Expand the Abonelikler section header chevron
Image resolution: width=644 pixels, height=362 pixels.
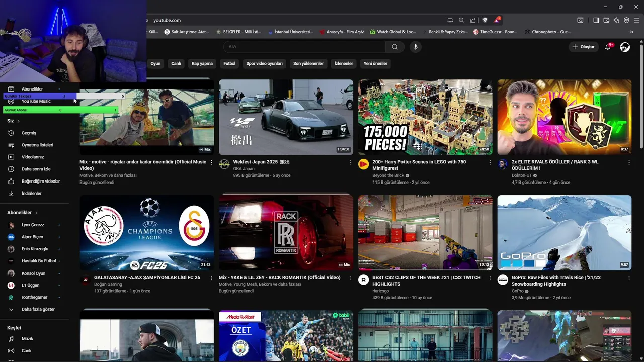tap(37, 213)
